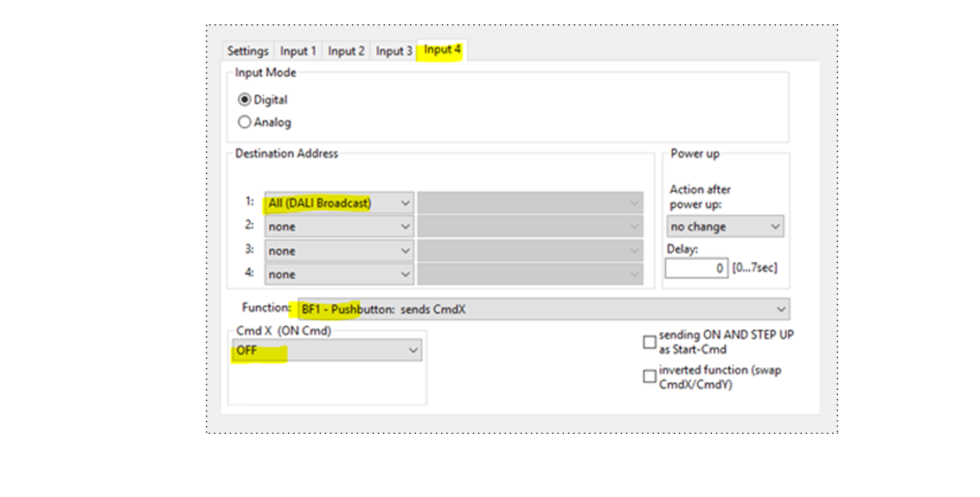Screen dimensions: 980x497
Task: Click the 'Cmd X (ON Cmd)' label
Action: [284, 331]
